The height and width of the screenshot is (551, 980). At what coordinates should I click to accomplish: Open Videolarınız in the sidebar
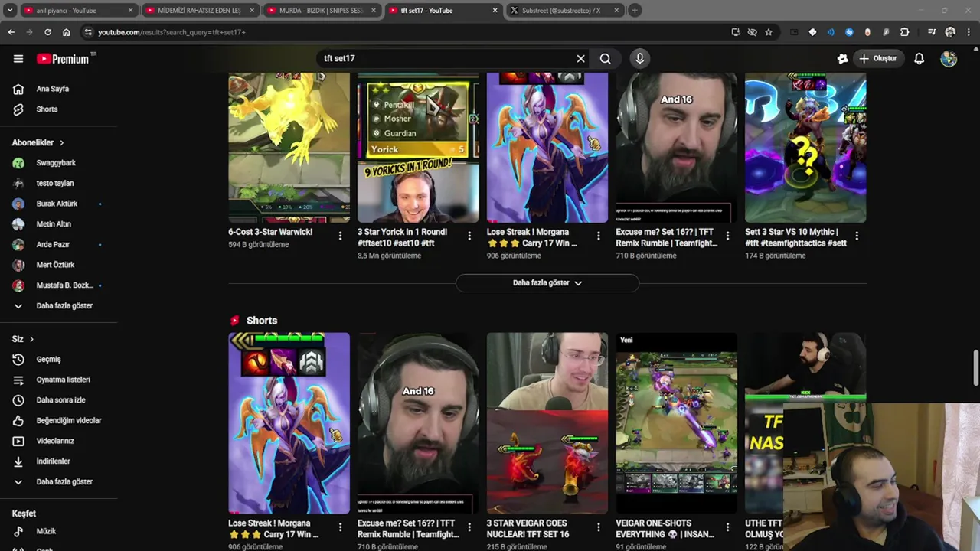[x=55, y=441]
